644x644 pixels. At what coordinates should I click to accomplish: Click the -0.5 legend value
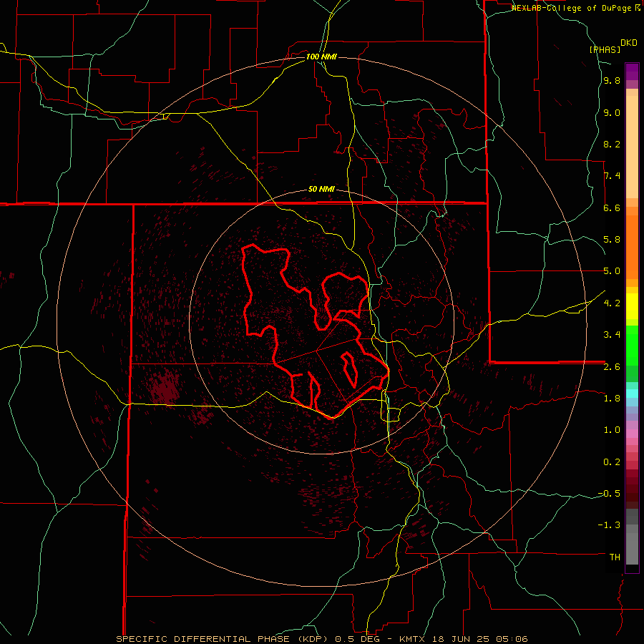pos(609,494)
